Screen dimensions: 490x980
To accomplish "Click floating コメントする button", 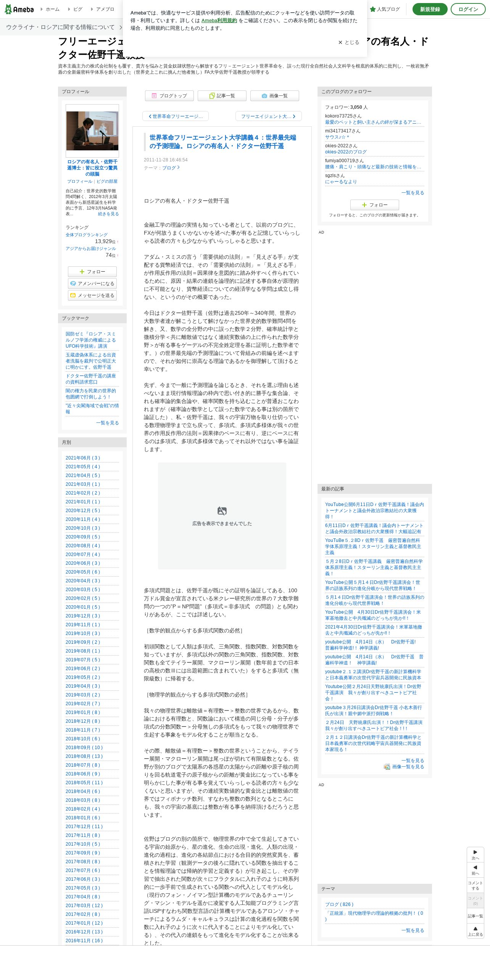I will click(475, 885).
